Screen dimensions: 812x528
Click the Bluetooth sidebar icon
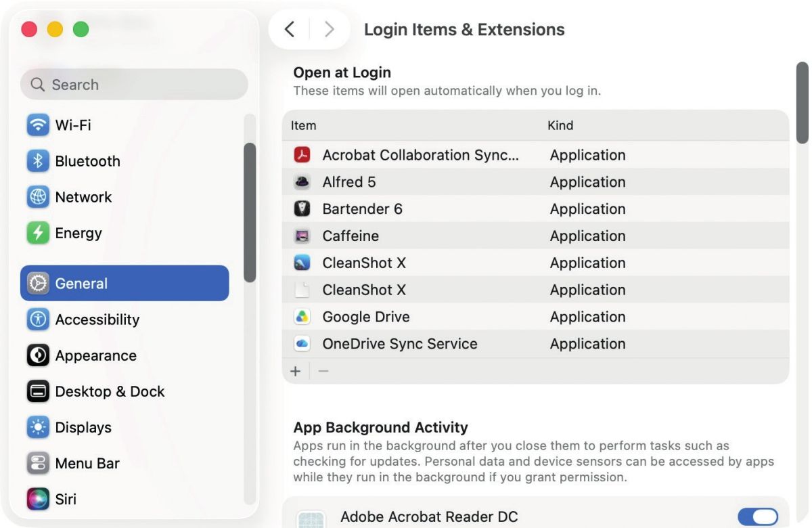pos(38,161)
